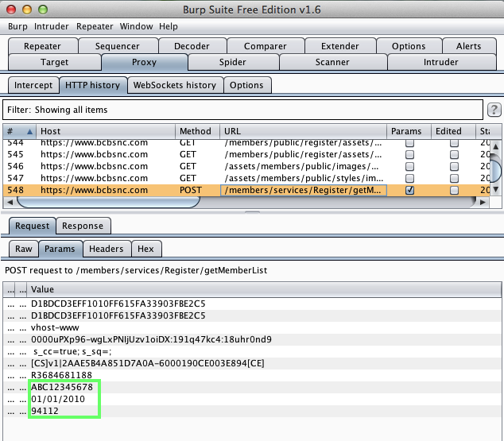Open the filter bar showing all items
504x441 pixels.
[x=242, y=110]
